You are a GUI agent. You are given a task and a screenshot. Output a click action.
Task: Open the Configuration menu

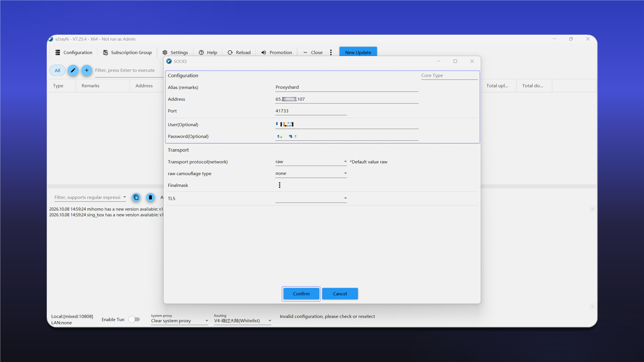pyautogui.click(x=74, y=53)
